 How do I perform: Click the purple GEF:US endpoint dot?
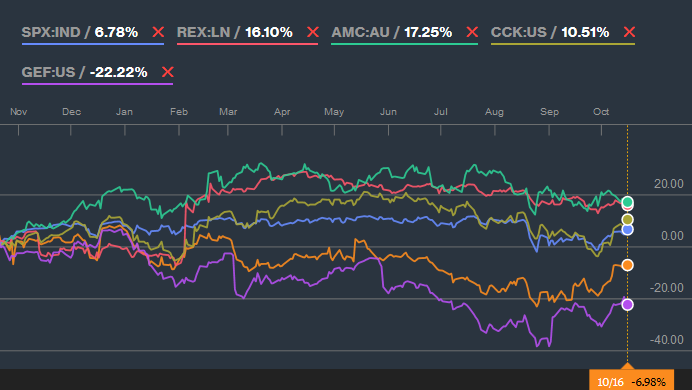pyautogui.click(x=628, y=304)
